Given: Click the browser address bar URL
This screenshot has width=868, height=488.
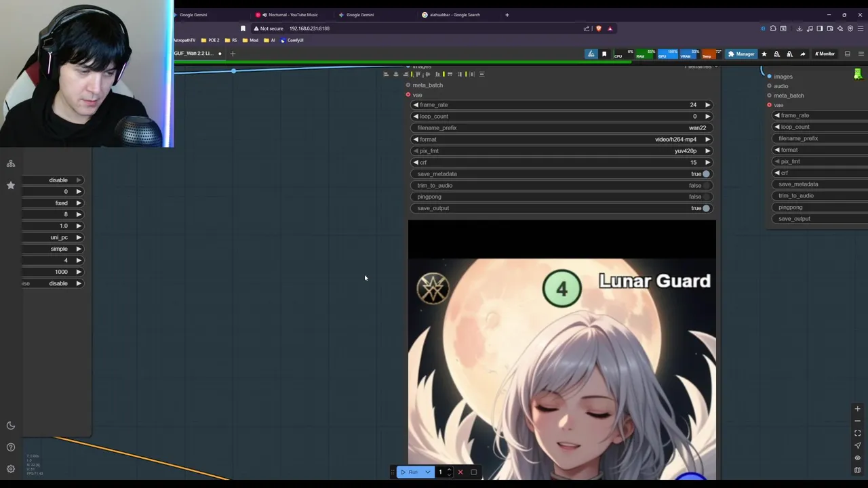Looking at the screenshot, I should coord(309,28).
